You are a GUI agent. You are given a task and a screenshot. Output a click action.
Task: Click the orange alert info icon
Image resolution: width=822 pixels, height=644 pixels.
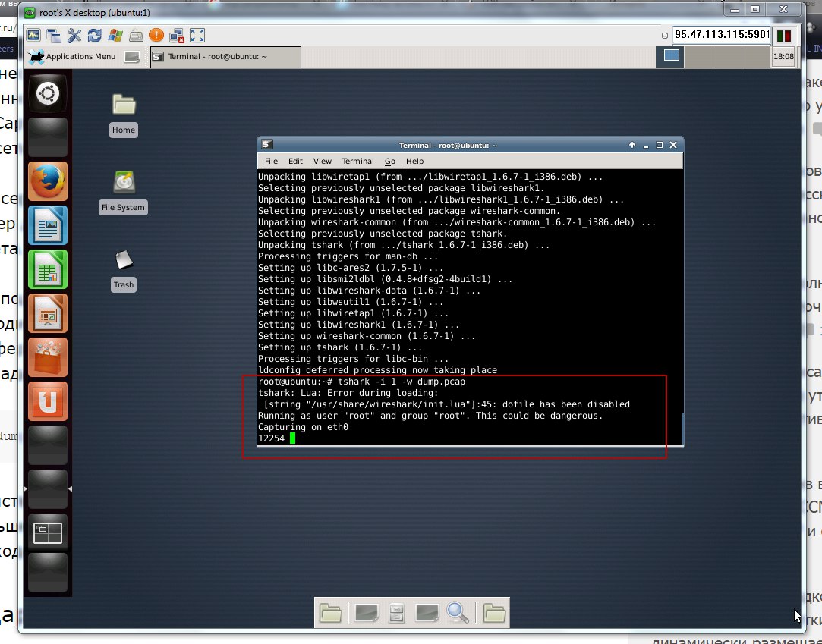click(x=156, y=35)
